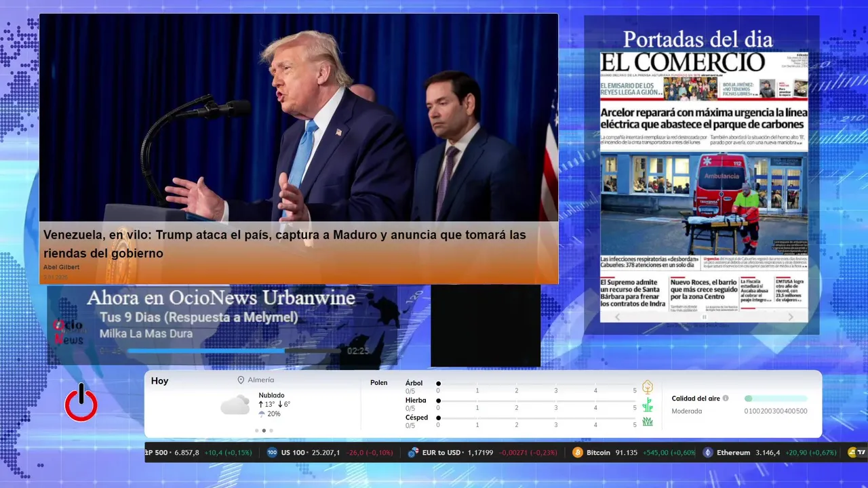
Task: Click El Supremo admite un recurso article
Action: [x=632, y=293]
